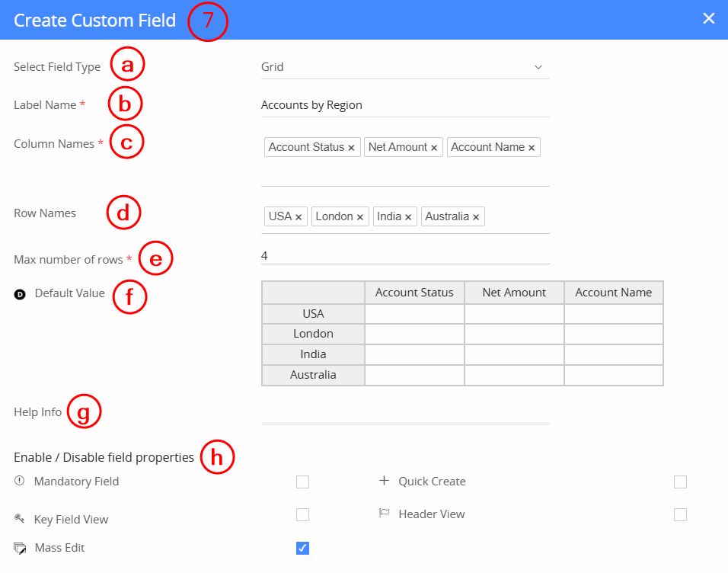The image size is (728, 573).
Task: Enable the Mandatory Field checkbox
Action: (302, 482)
